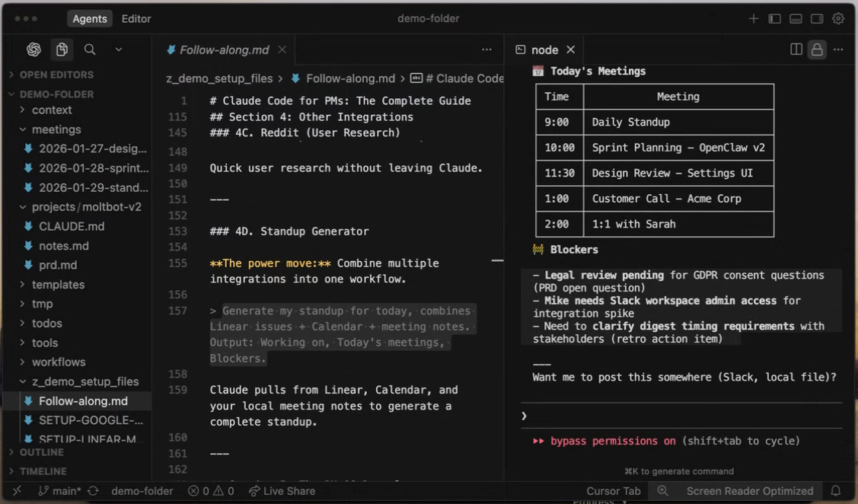Click 'bypass permissions on' text
The height and width of the screenshot is (504, 858).
pos(613,441)
